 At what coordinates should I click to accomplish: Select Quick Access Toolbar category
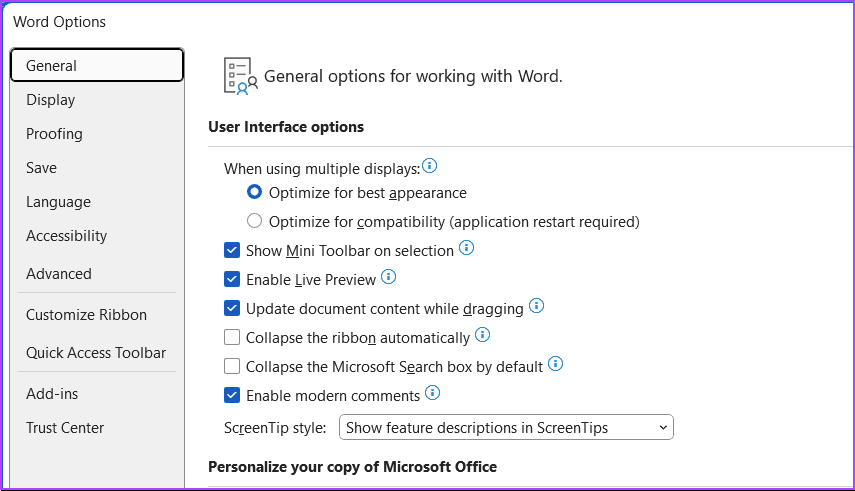pyautogui.click(x=96, y=353)
